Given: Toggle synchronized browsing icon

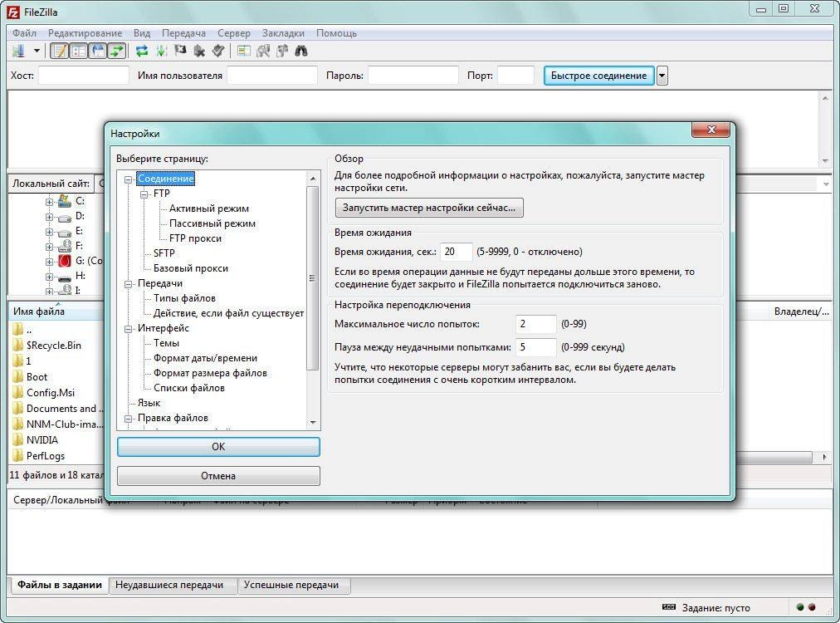Looking at the screenshot, I should pyautogui.click(x=282, y=51).
